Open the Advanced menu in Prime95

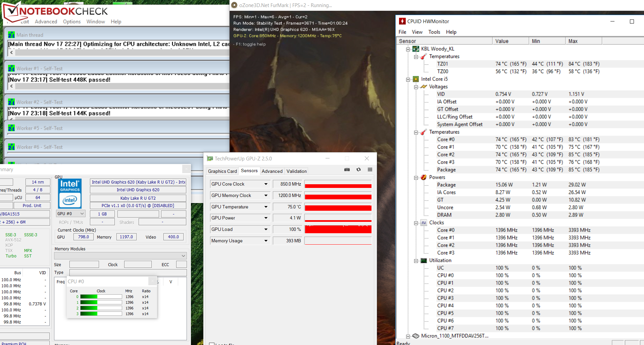[46, 21]
